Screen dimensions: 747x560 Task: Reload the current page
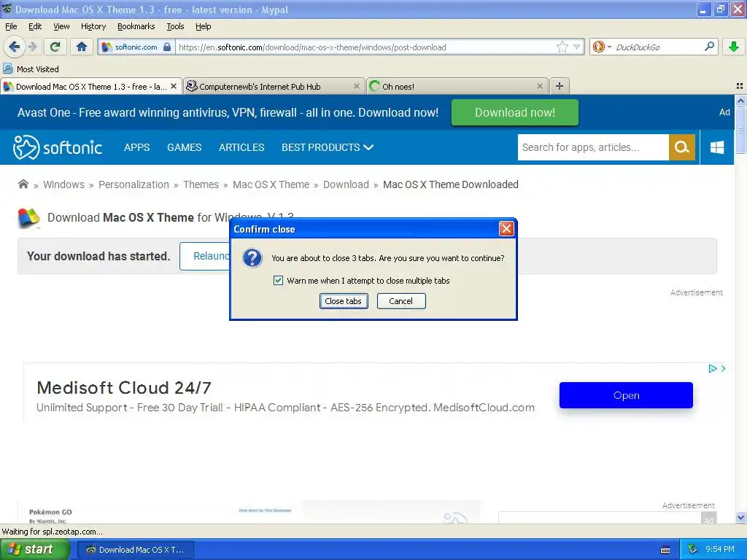point(55,47)
